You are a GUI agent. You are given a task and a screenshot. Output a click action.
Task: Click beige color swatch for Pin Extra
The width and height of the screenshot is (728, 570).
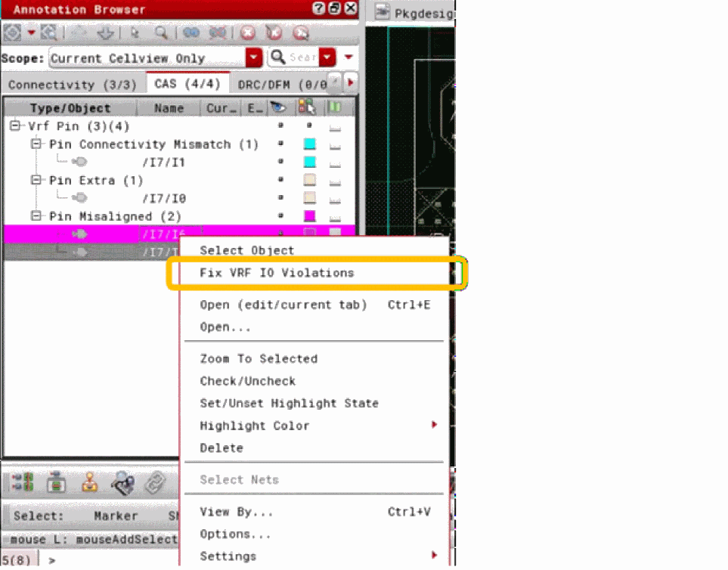309,180
